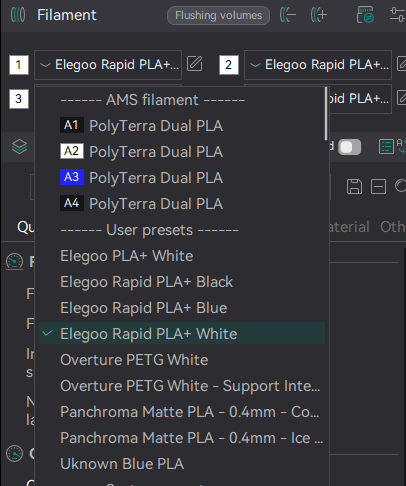Click the delete preset minus icon
The height and width of the screenshot is (486, 406).
378,186
